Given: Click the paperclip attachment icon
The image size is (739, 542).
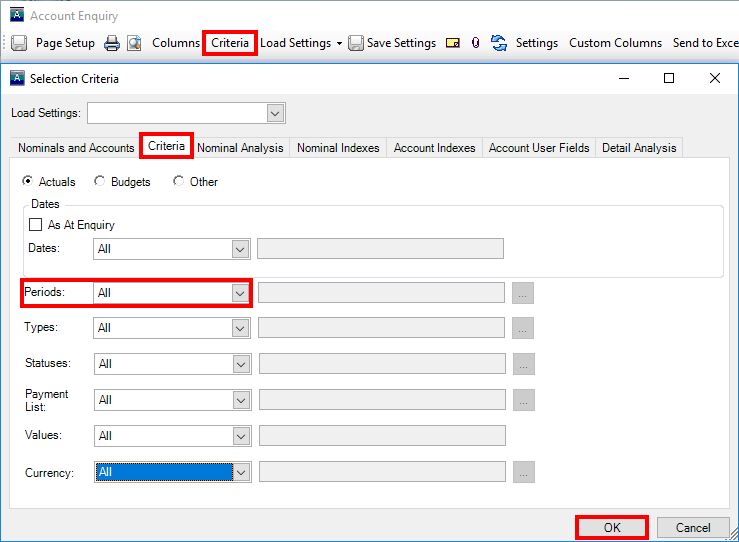Looking at the screenshot, I should point(475,43).
